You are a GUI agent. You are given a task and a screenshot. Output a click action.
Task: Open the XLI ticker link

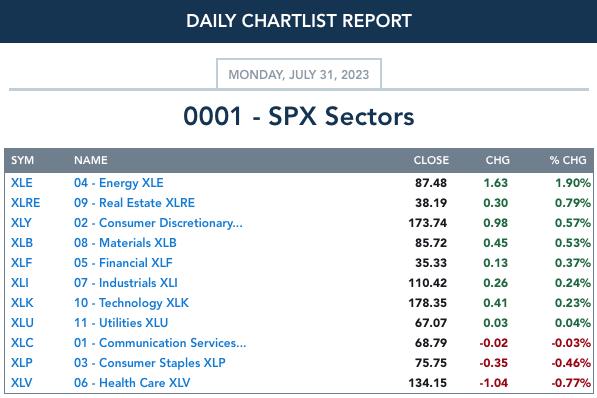click(19, 283)
